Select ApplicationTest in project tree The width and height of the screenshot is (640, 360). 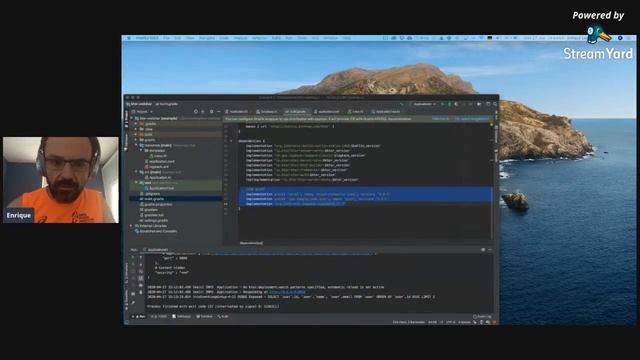160,188
